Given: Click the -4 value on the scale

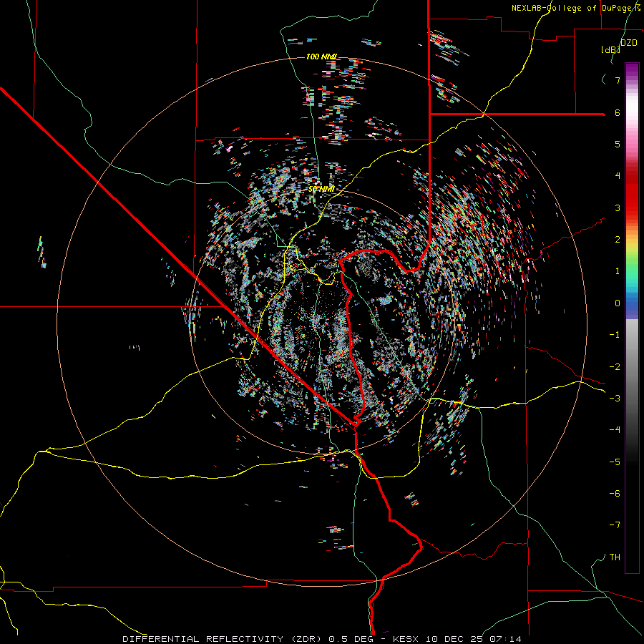Looking at the screenshot, I should (x=615, y=430).
